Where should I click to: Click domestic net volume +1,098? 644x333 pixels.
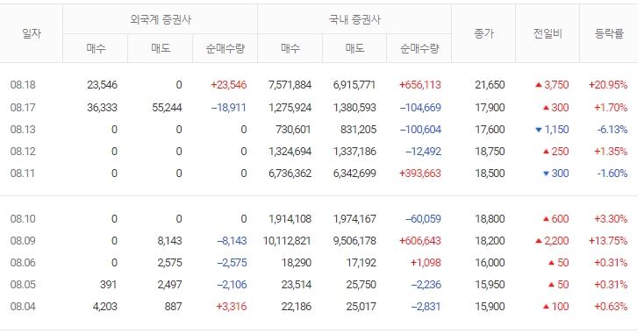click(426, 263)
